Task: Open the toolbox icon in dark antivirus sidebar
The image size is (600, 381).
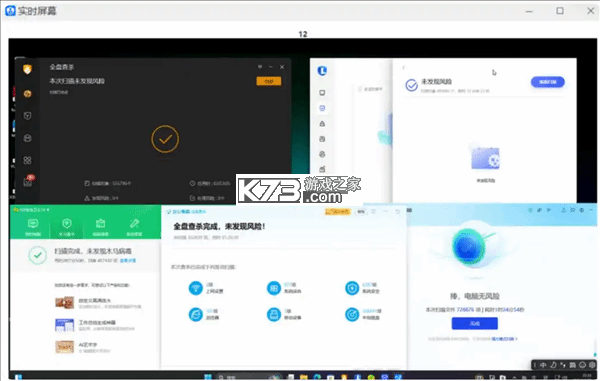Action: pos(27,138)
